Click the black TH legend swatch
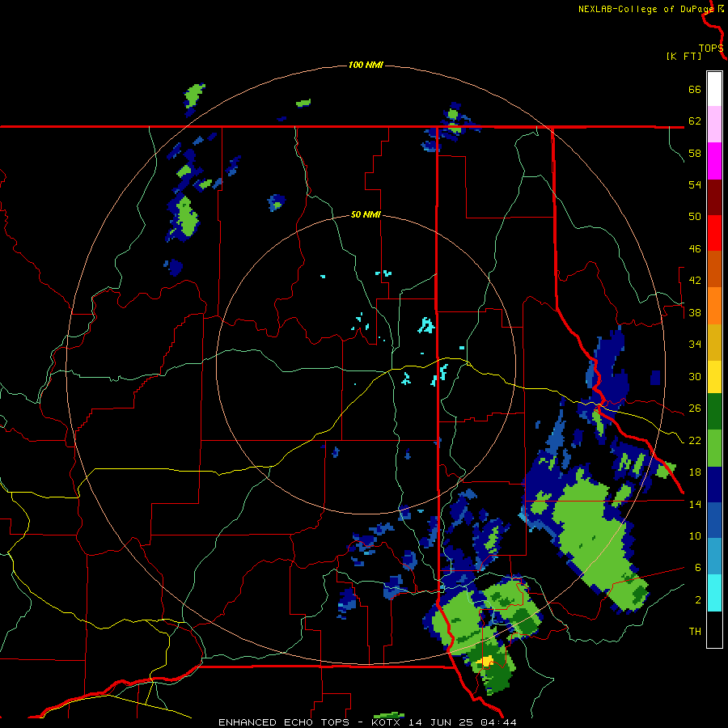Screen dimensions: 728x728 [x=714, y=629]
